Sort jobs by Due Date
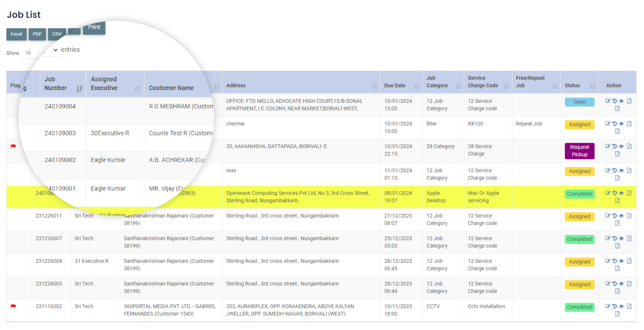 coord(417,86)
